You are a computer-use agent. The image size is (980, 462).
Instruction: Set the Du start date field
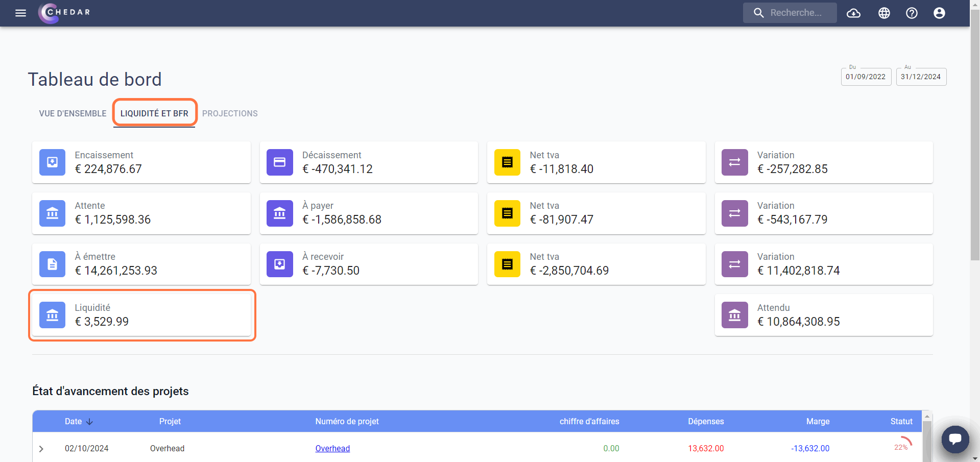coord(866,77)
